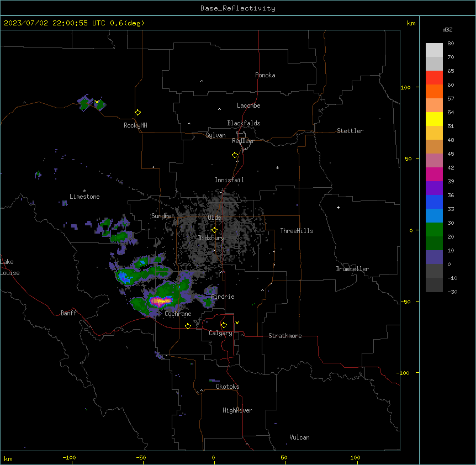Click the white plus marker north of Drumheller
Viewport: 476px width, 465px height.
click(338, 207)
